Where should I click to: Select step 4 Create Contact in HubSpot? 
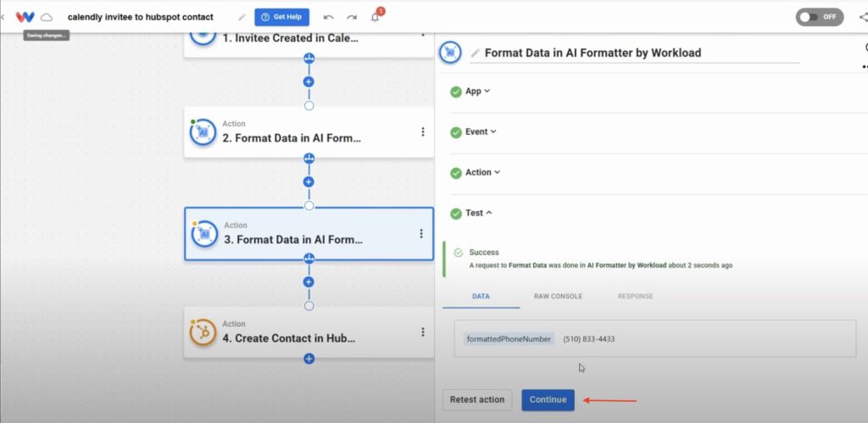click(309, 332)
